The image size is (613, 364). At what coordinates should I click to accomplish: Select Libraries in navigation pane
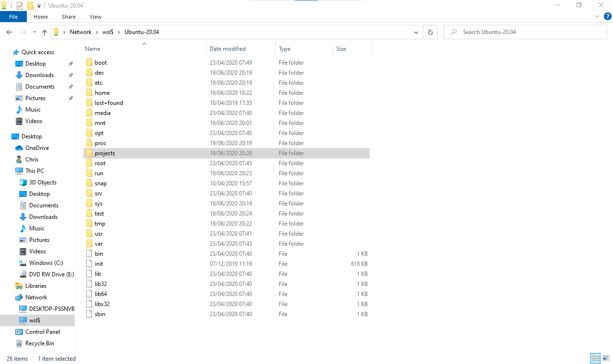(36, 286)
